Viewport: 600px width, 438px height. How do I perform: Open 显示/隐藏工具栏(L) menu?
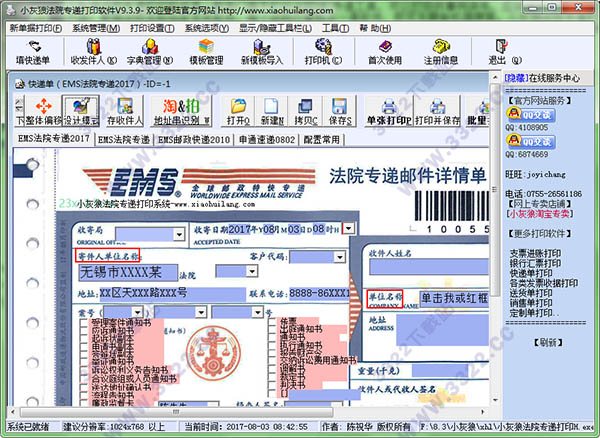point(276,28)
